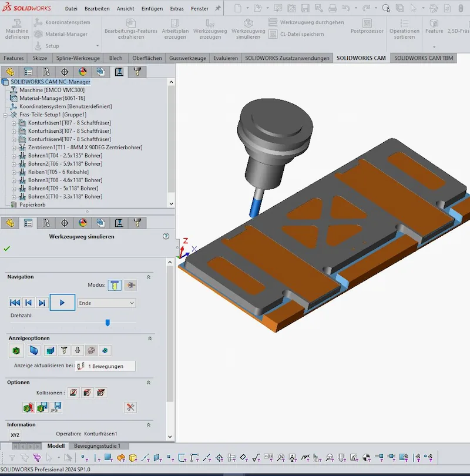Collapse the Fräs-Teile-Setup1 tree node
The height and width of the screenshot is (476, 470).
tap(5, 115)
